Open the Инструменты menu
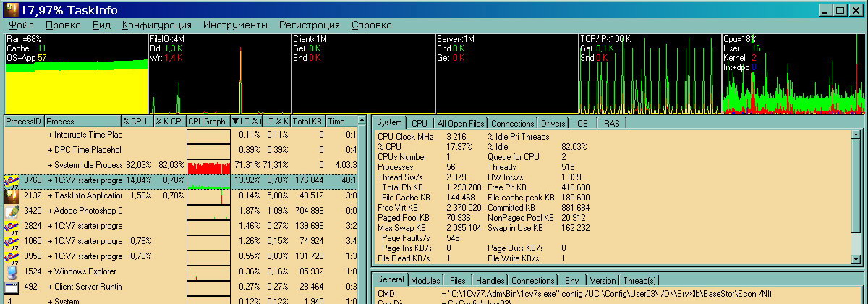The height and width of the screenshot is (304, 868). click(235, 25)
